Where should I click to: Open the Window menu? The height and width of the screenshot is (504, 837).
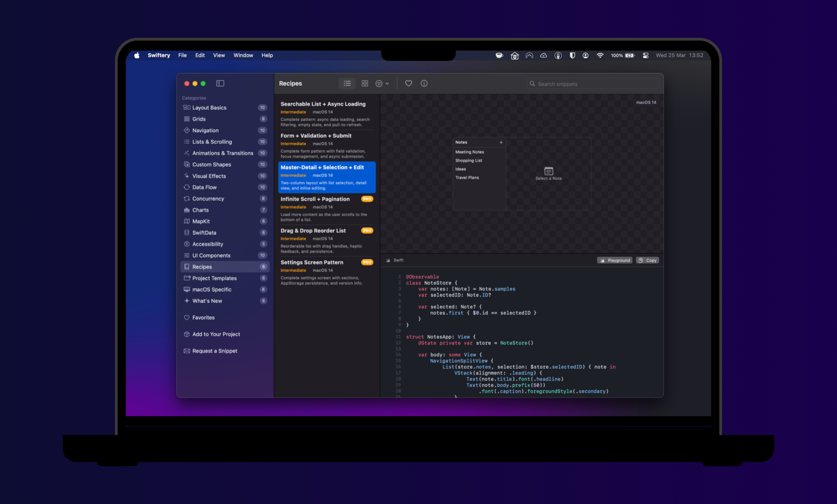pyautogui.click(x=243, y=55)
